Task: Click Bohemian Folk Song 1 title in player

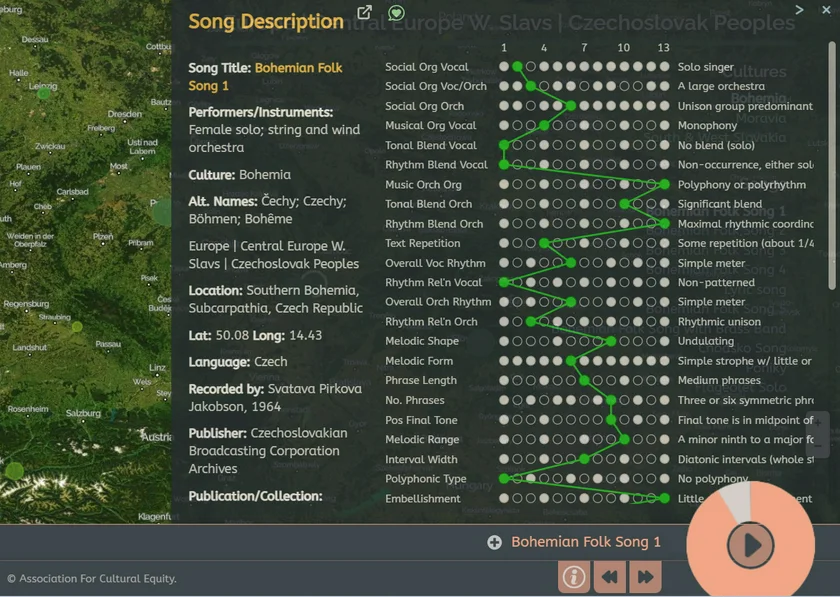Action: (x=586, y=542)
